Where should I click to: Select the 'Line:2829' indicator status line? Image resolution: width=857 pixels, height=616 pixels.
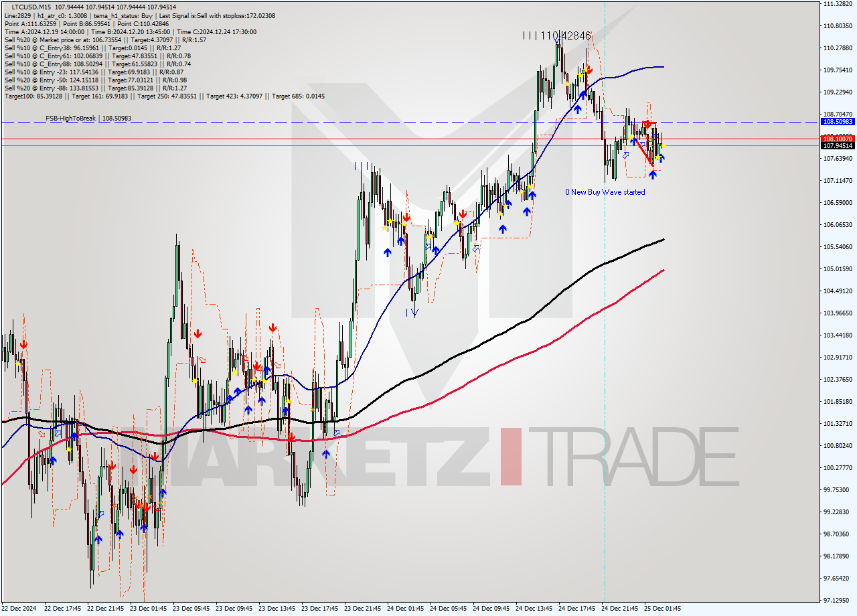point(139,15)
